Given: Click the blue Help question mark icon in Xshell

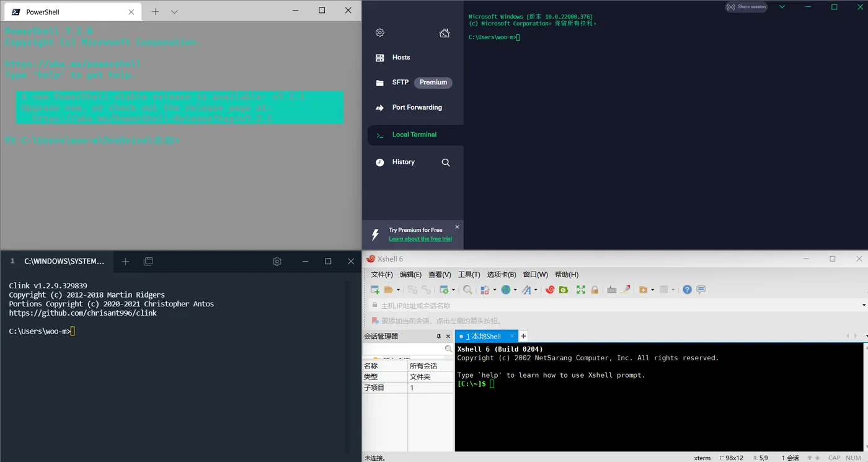Looking at the screenshot, I should click(x=687, y=290).
